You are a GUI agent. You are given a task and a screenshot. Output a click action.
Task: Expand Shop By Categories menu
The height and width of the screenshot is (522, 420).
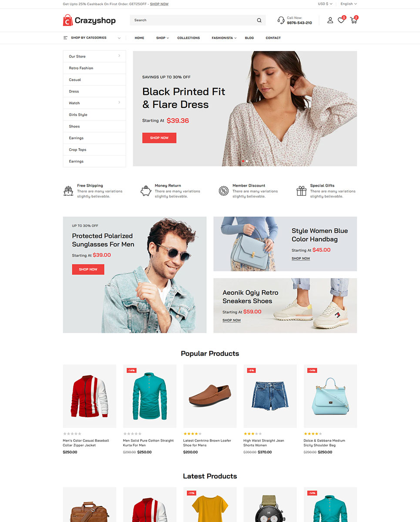(x=92, y=38)
